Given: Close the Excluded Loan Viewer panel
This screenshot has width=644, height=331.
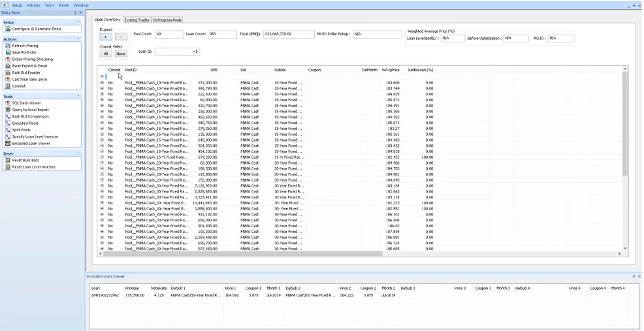Looking at the screenshot, I should point(639,276).
